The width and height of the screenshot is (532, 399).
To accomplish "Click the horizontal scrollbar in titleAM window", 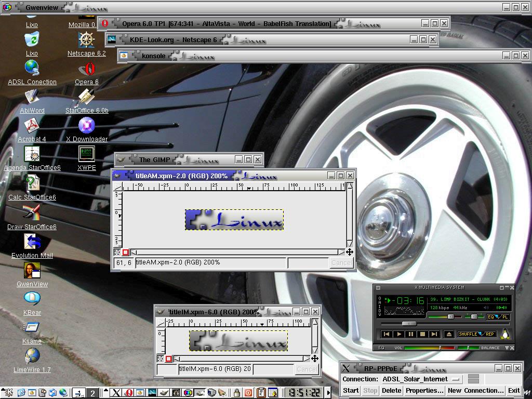I will [x=237, y=252].
